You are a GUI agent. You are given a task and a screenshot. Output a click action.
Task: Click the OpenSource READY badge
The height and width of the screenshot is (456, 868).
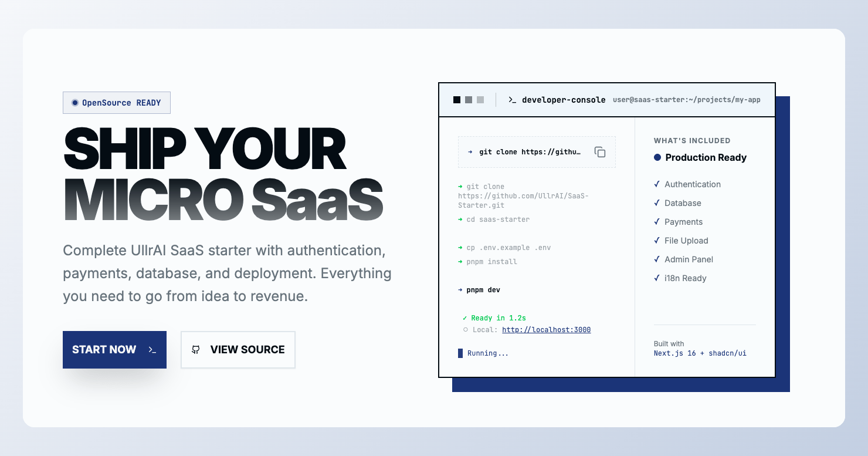pos(117,103)
